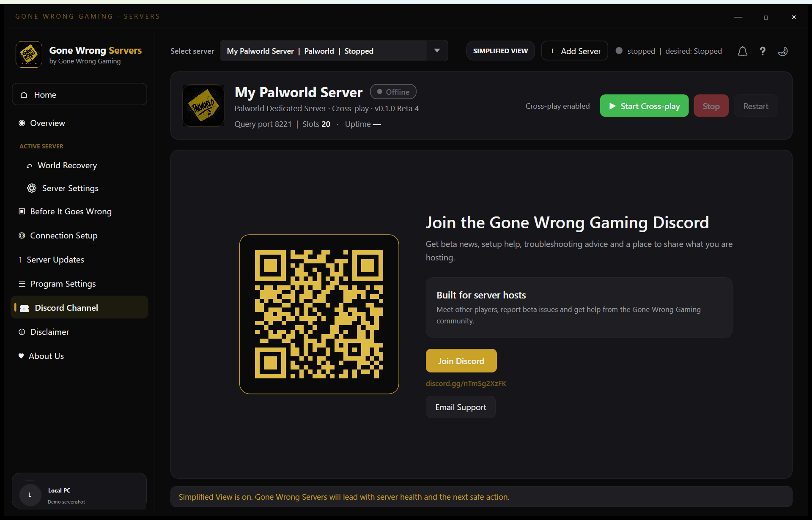Click the Join Discord button
The height and width of the screenshot is (520, 812).
click(x=461, y=361)
